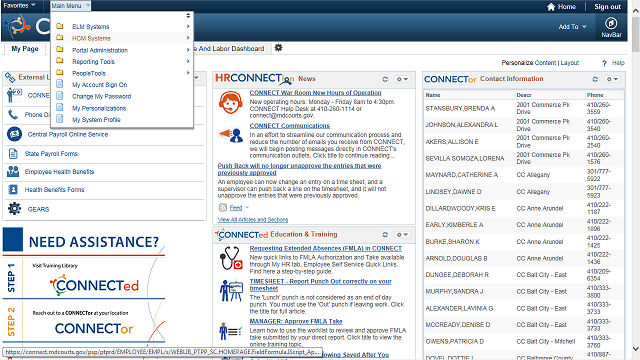Open Education & Training settings dropdown

(x=402, y=235)
